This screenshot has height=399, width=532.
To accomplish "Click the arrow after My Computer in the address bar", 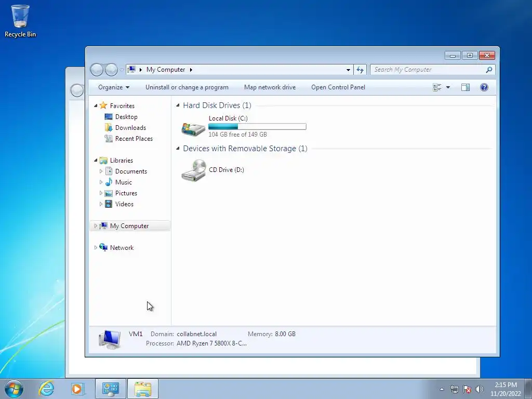I will click(x=191, y=70).
